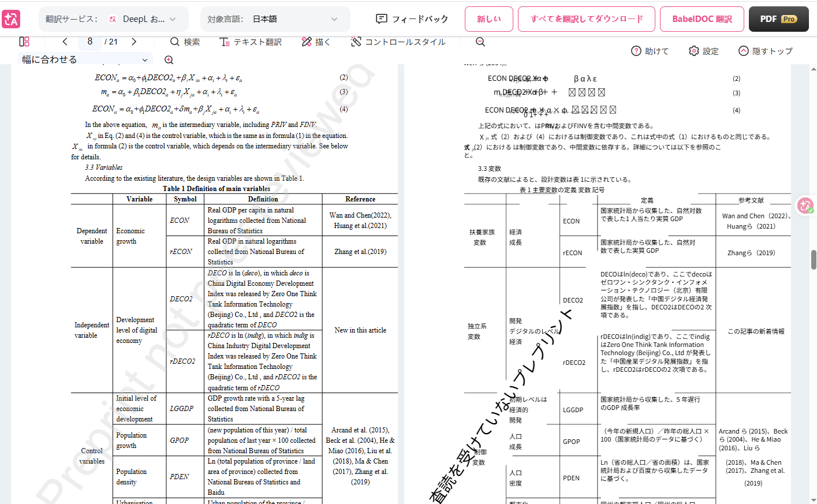817x504 pixels.
Task: Collapse toolbar with 隠すトップ
Action: pos(766,51)
